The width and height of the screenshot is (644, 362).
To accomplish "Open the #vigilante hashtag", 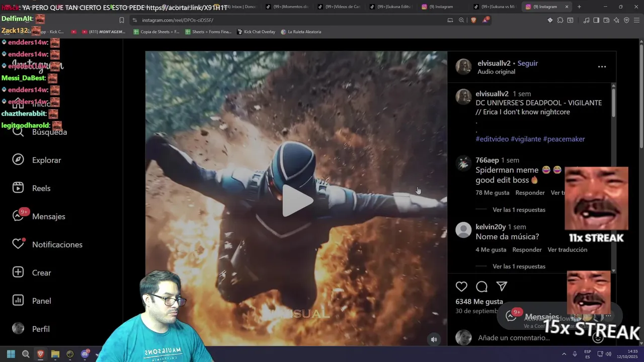I will (x=526, y=139).
